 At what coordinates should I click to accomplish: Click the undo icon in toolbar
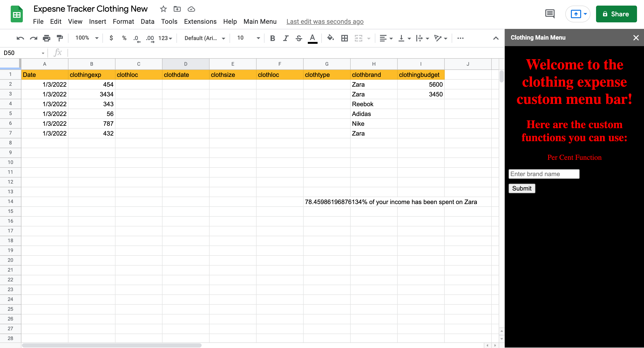20,38
